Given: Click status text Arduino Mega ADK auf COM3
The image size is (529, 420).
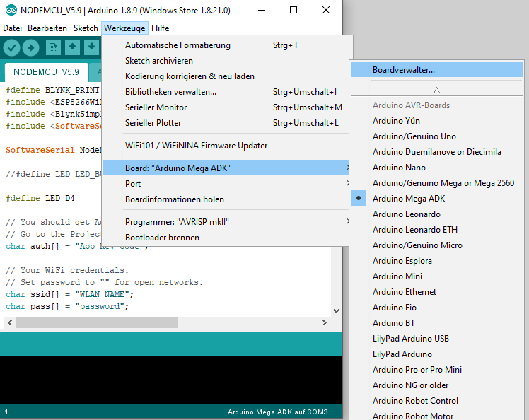Looking at the screenshot, I should (x=278, y=412).
